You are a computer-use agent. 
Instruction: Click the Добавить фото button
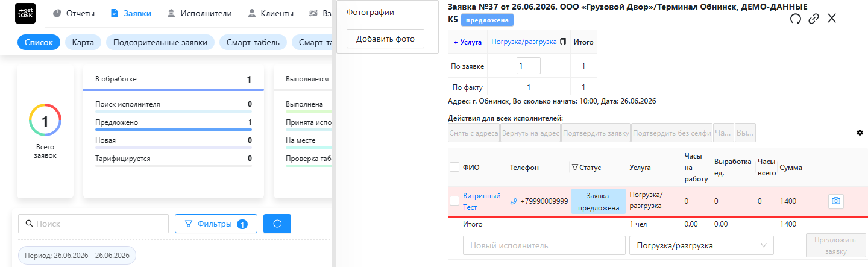click(x=386, y=39)
